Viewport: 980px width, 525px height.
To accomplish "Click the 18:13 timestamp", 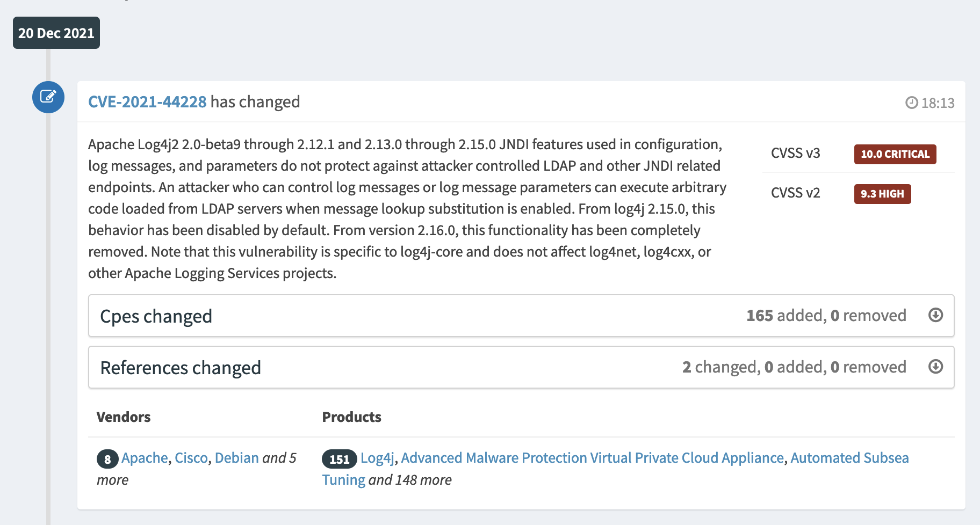I will pos(938,103).
